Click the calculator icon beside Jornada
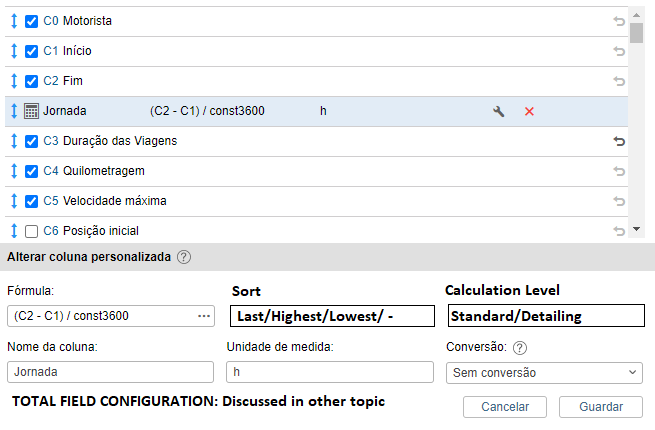Screen dimensions: 655x430 [31, 111]
